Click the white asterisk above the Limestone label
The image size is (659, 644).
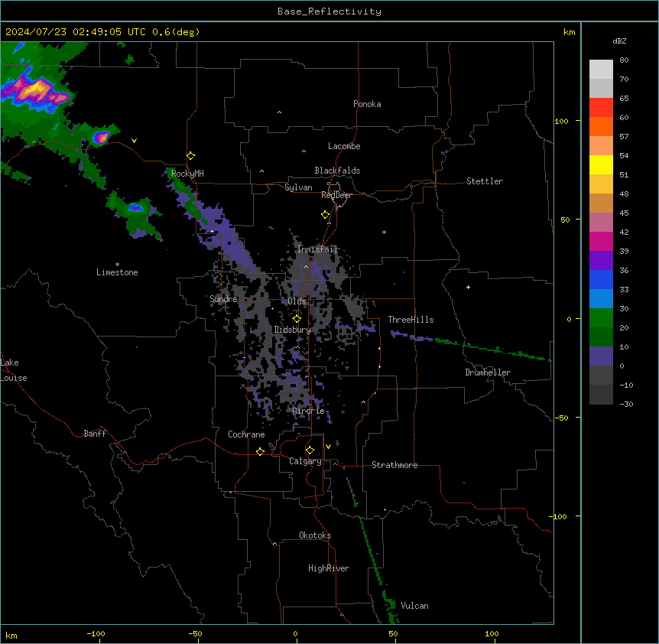[117, 265]
